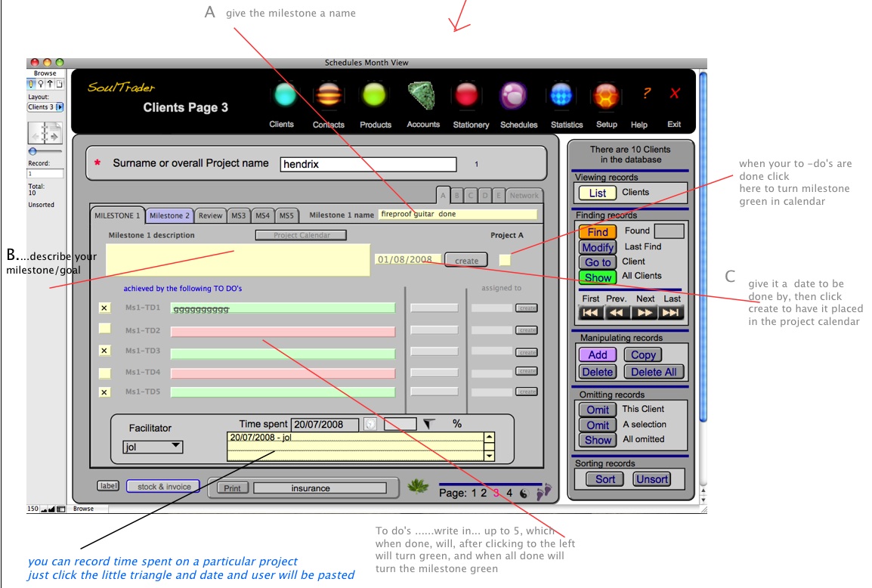The image size is (872, 588).
Task: Click Show All Clients green button
Action: (598, 277)
